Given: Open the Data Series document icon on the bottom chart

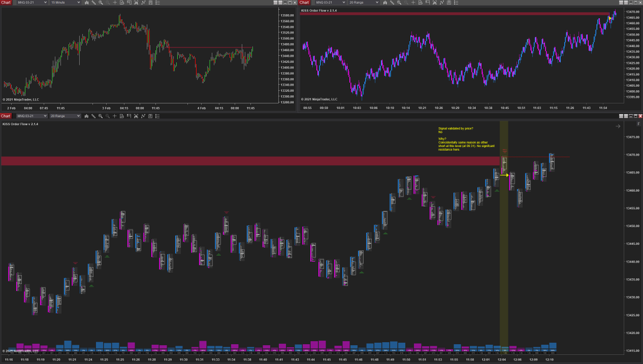Looking at the screenshot, I should [122, 116].
